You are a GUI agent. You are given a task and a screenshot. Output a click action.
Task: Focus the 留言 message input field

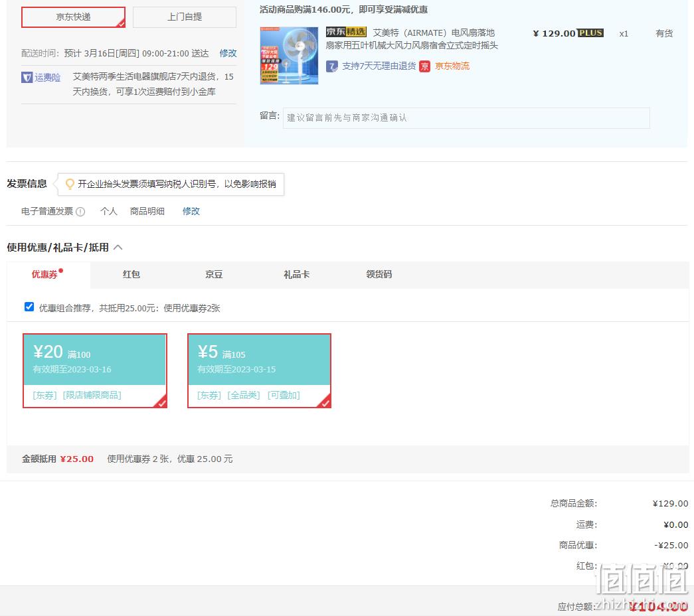466,118
